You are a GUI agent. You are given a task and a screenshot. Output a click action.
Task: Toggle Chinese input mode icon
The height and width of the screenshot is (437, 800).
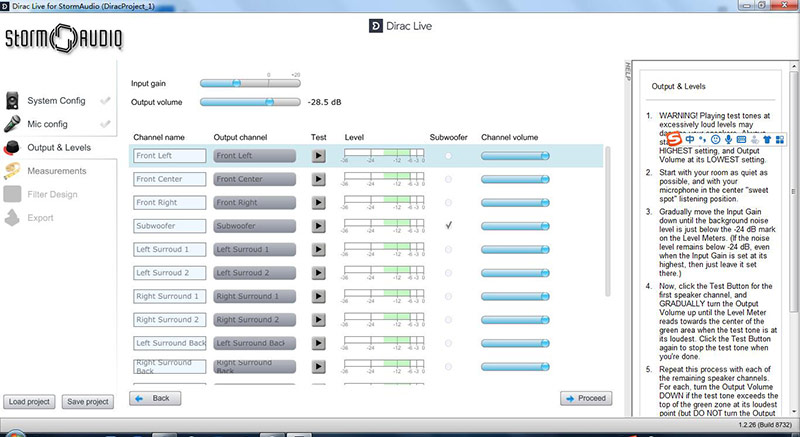(x=690, y=139)
